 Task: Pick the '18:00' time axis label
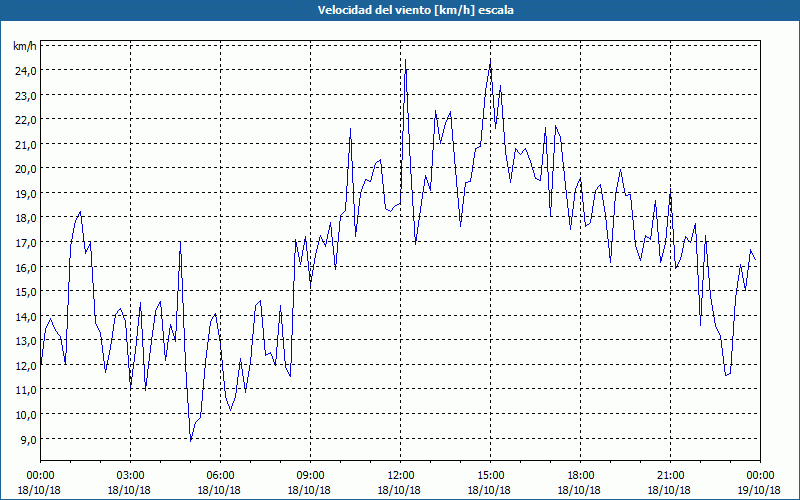click(x=580, y=476)
